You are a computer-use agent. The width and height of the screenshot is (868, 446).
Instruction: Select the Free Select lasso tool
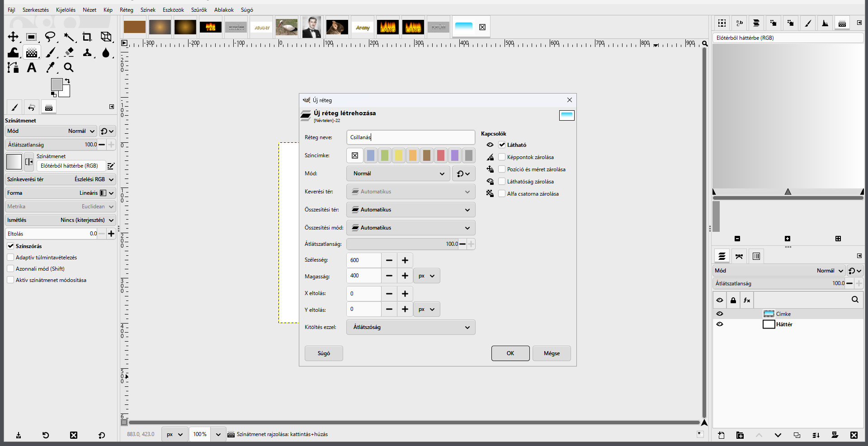coord(50,37)
